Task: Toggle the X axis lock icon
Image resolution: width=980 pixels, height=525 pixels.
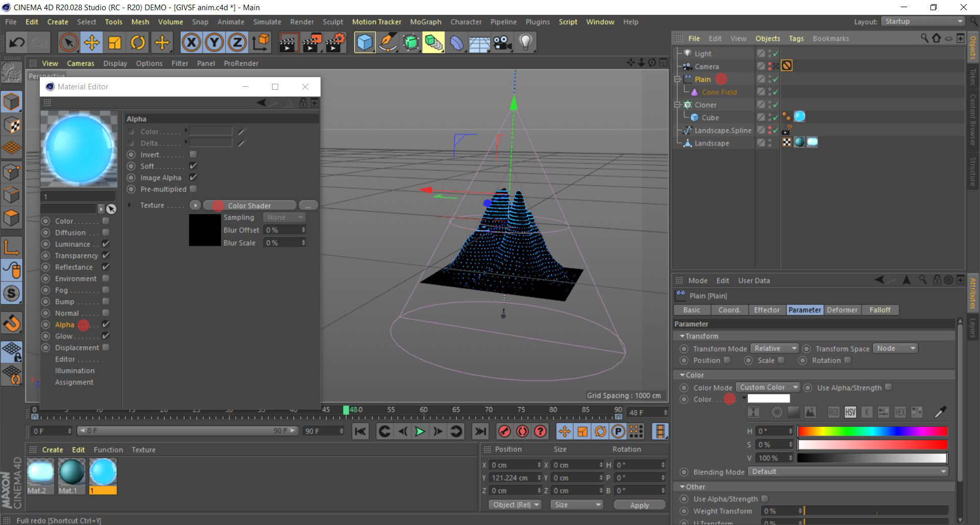Action: pos(191,42)
